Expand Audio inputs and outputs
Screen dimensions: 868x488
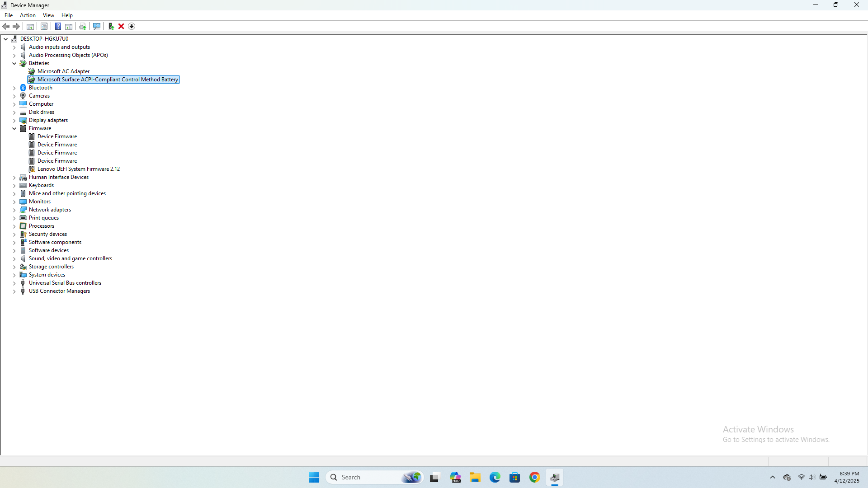tap(14, 47)
